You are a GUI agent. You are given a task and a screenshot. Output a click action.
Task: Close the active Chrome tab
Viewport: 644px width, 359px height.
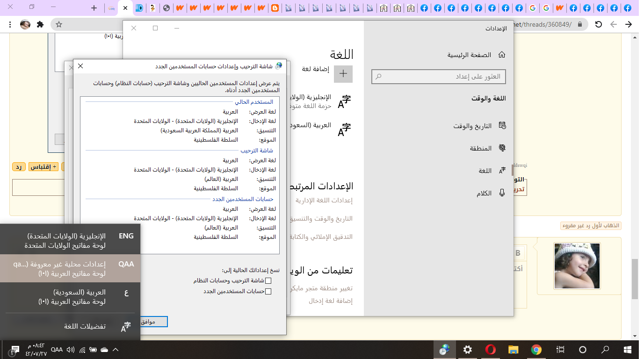[x=125, y=8]
